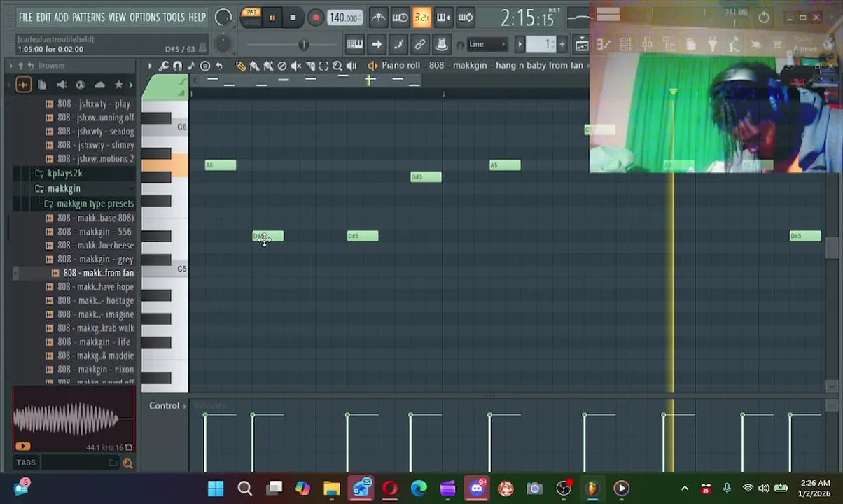Select the browser cloud tab icon
843x504 pixels.
pyautogui.click(x=99, y=85)
